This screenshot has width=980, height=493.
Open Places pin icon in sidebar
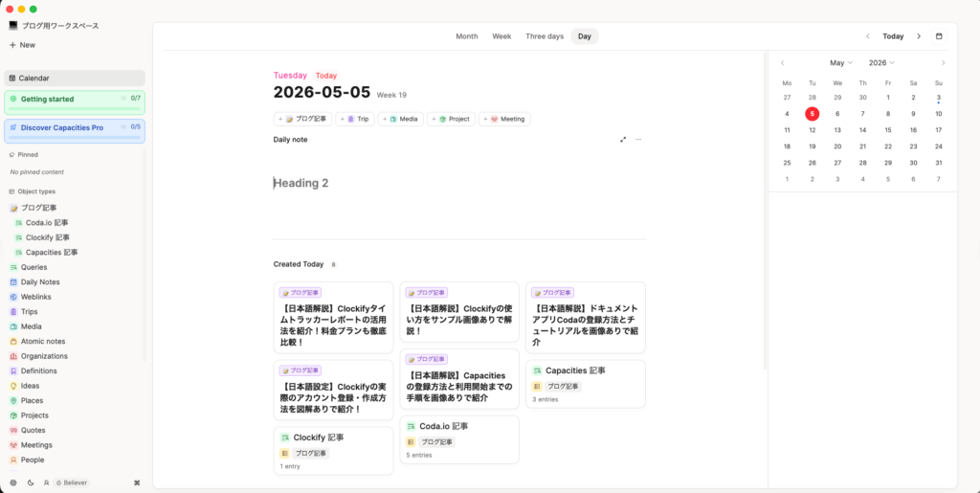point(13,400)
